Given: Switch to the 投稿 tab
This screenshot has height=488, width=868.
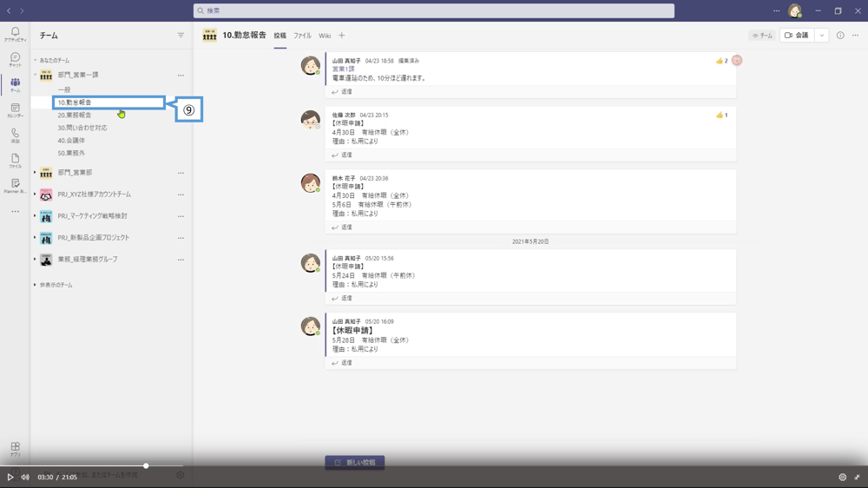Looking at the screenshot, I should click(280, 36).
